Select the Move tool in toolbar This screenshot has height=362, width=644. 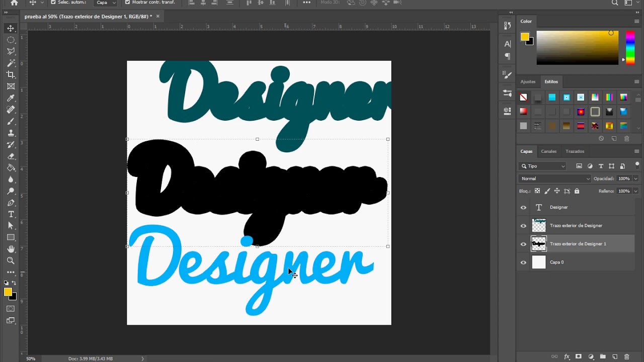click(11, 28)
